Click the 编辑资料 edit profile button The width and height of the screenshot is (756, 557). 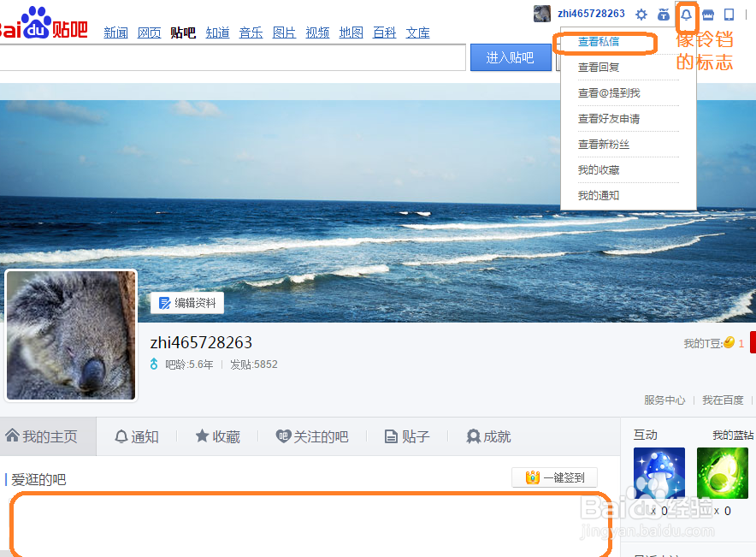[187, 303]
